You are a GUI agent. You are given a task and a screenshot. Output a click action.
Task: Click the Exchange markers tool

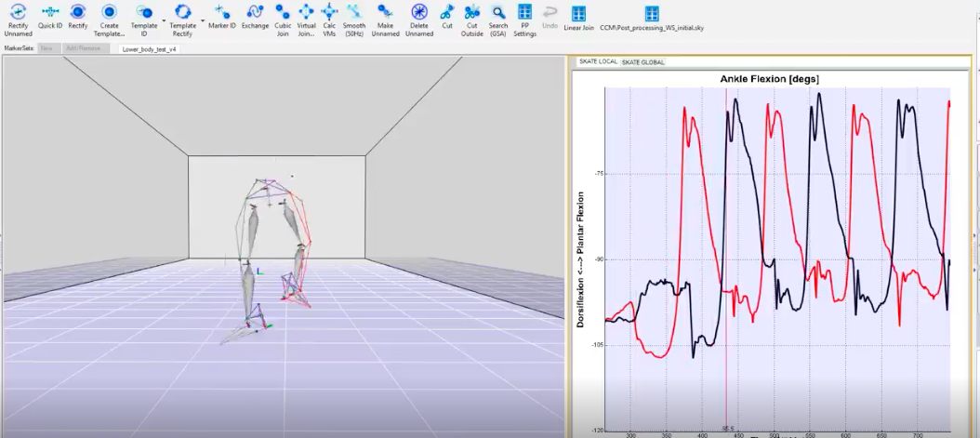[x=255, y=18]
